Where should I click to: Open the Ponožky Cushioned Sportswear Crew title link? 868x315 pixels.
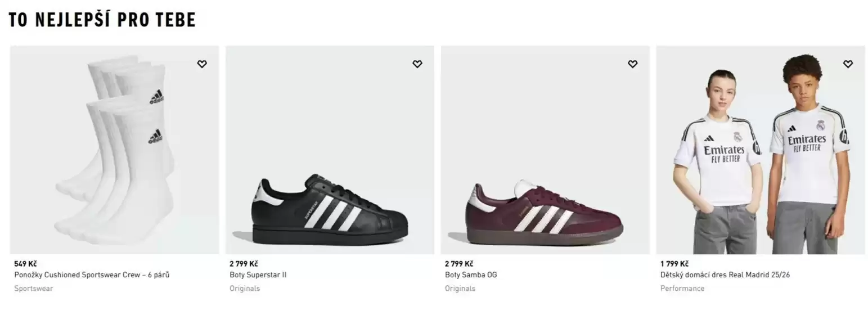click(92, 275)
